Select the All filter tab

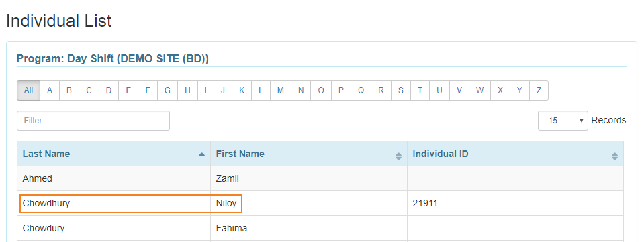pyautogui.click(x=28, y=90)
